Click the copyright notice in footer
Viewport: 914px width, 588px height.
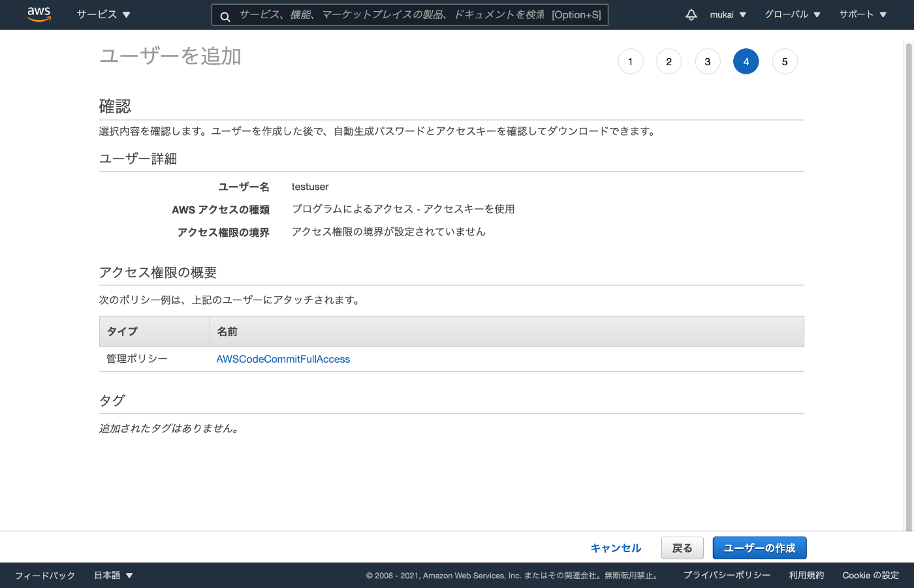[x=514, y=576]
